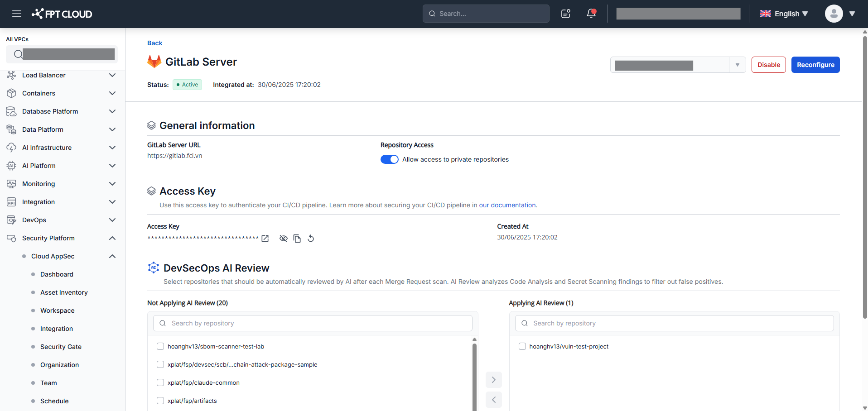Click the AI Platform chip icon
The height and width of the screenshot is (411, 868).
[11, 166]
